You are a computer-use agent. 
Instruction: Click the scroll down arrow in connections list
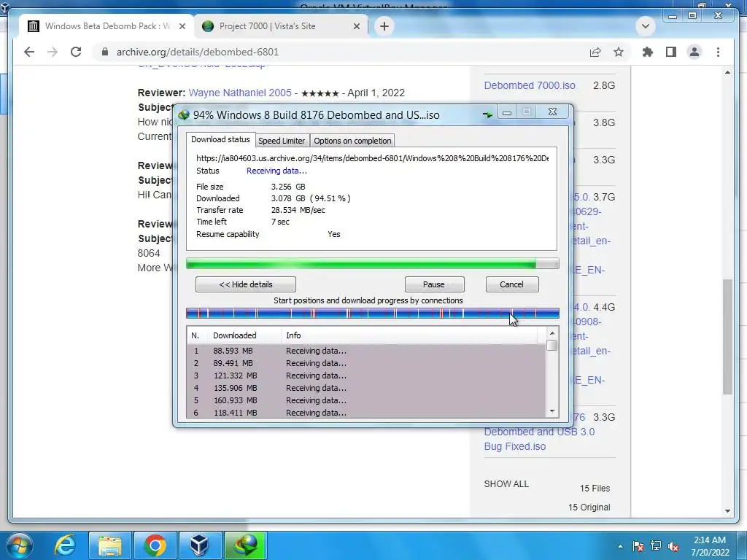pyautogui.click(x=552, y=411)
